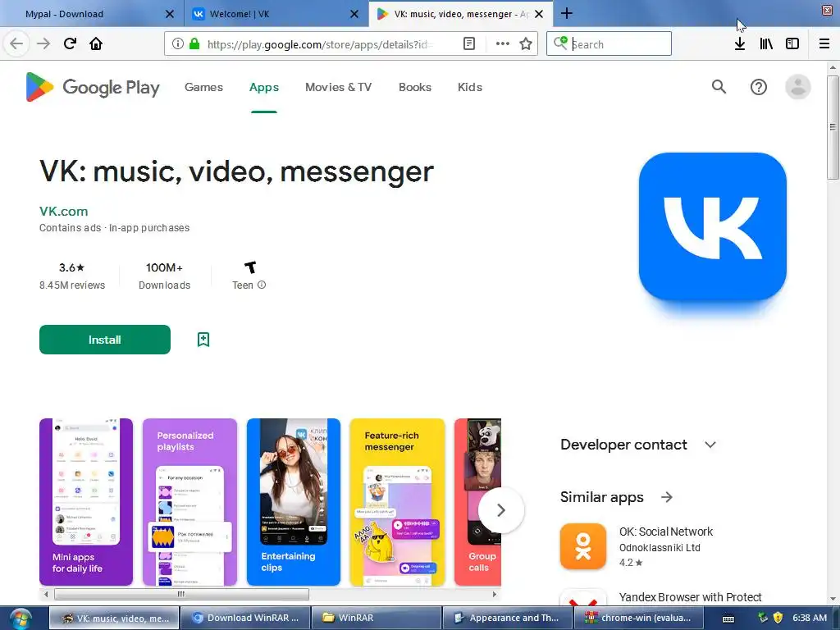
Task: Click the screenshot scrollbar left arrow
Action: tap(46, 594)
